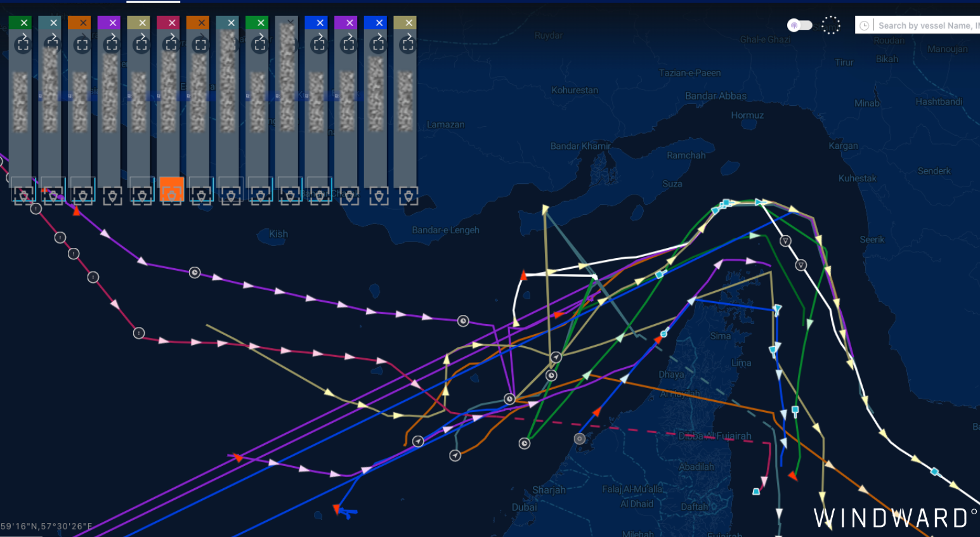The image size is (980, 537).
Task: Click vessel target icon under first green card
Action: [x=23, y=196]
